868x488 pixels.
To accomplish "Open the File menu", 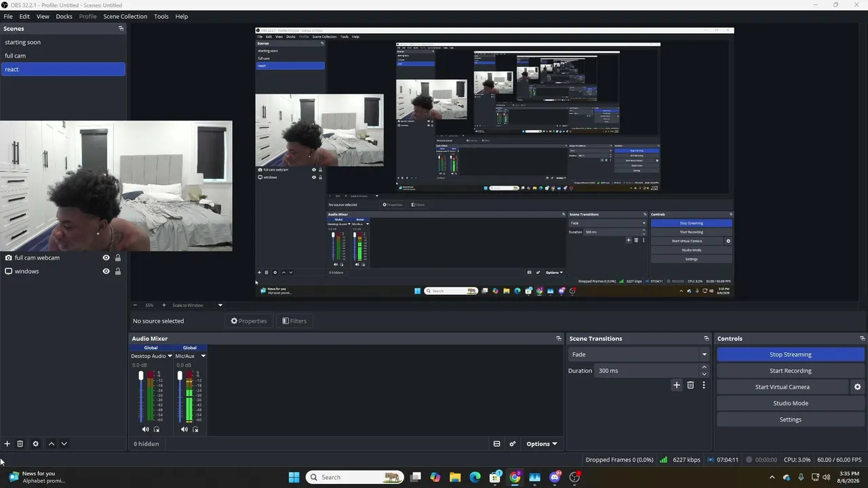I will coord(8,16).
